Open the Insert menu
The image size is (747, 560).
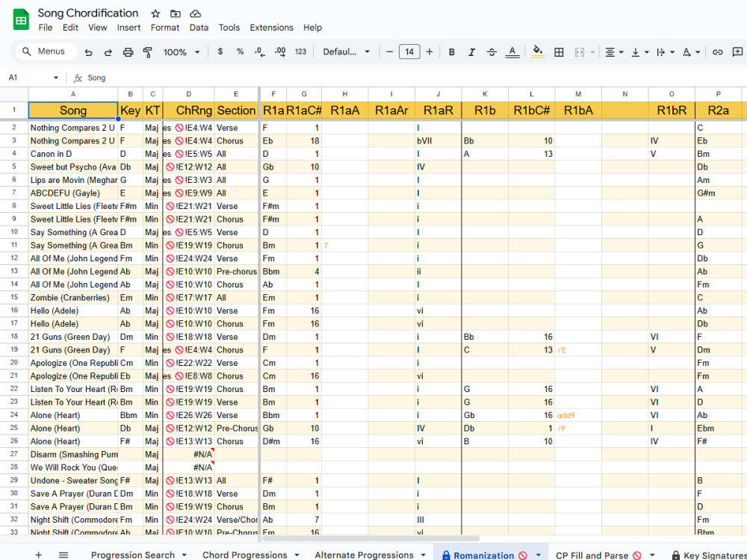[x=128, y=28]
